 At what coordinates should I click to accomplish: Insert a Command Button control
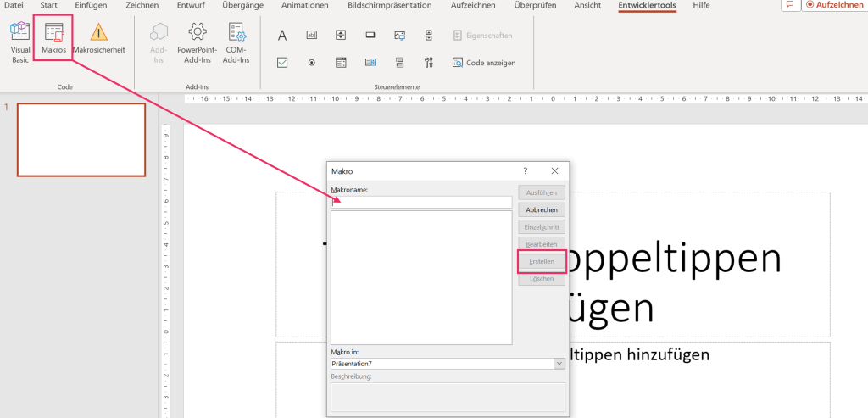tap(370, 35)
